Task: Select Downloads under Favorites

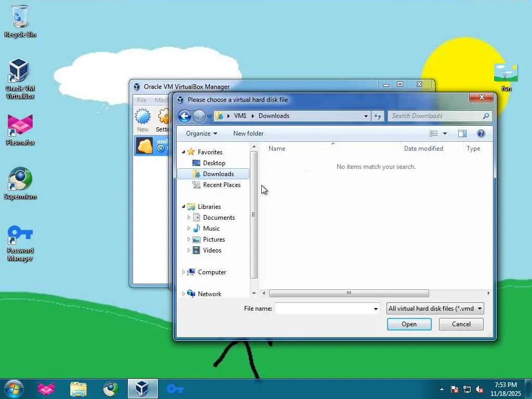Action: 214,174
